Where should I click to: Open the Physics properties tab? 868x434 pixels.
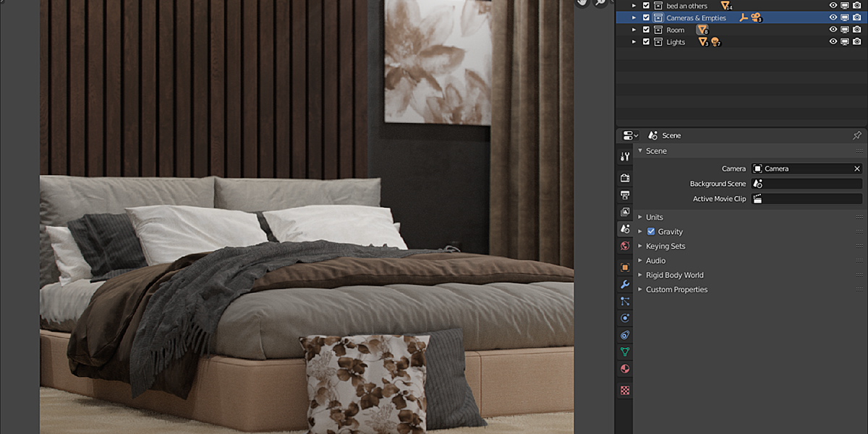(x=625, y=318)
